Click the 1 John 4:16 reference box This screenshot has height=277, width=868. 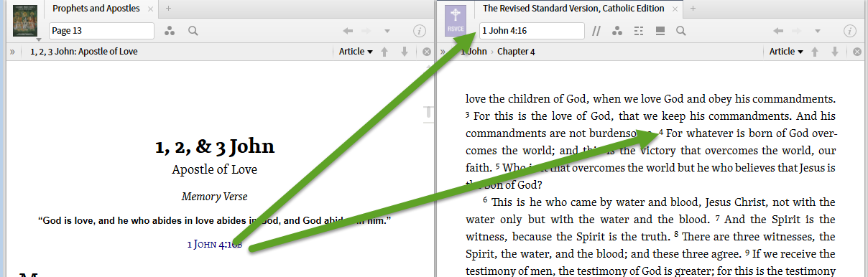coord(532,31)
